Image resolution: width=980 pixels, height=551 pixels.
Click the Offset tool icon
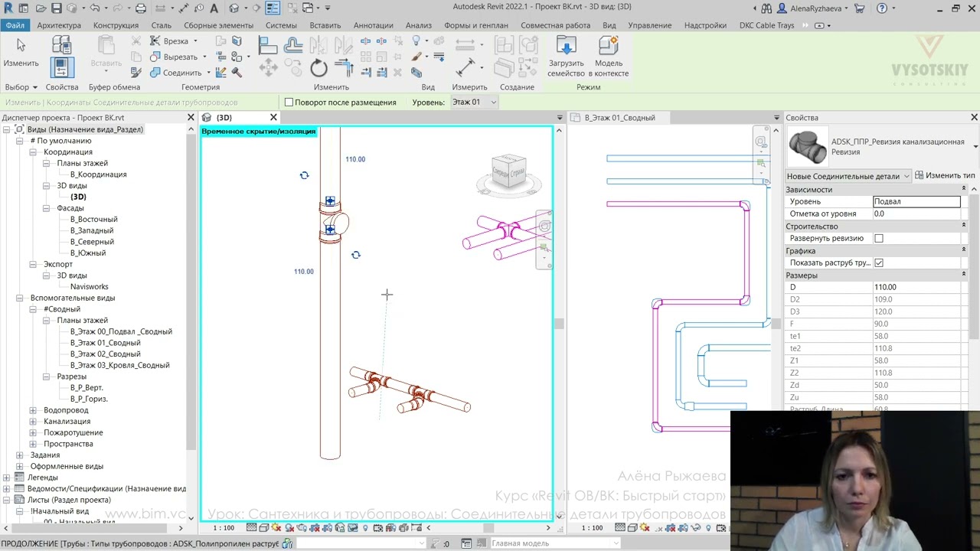point(293,46)
